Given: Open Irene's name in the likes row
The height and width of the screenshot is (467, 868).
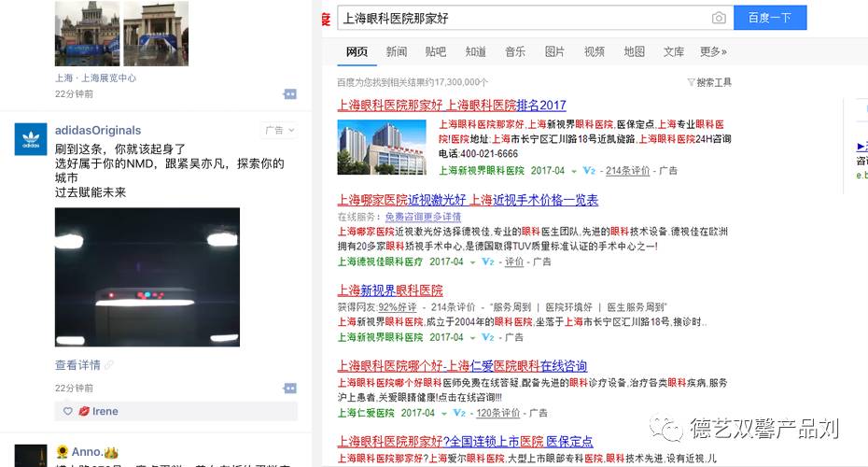Looking at the screenshot, I should [105, 411].
